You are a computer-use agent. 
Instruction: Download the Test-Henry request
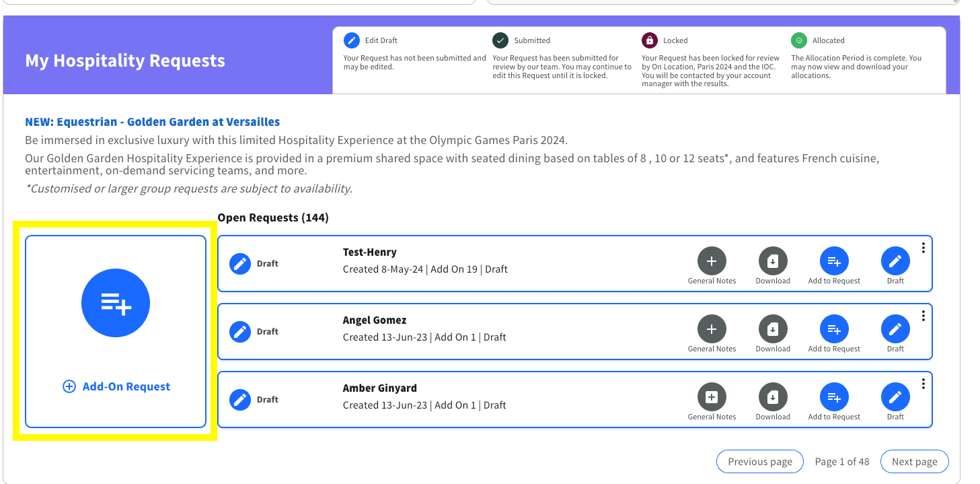(x=773, y=261)
